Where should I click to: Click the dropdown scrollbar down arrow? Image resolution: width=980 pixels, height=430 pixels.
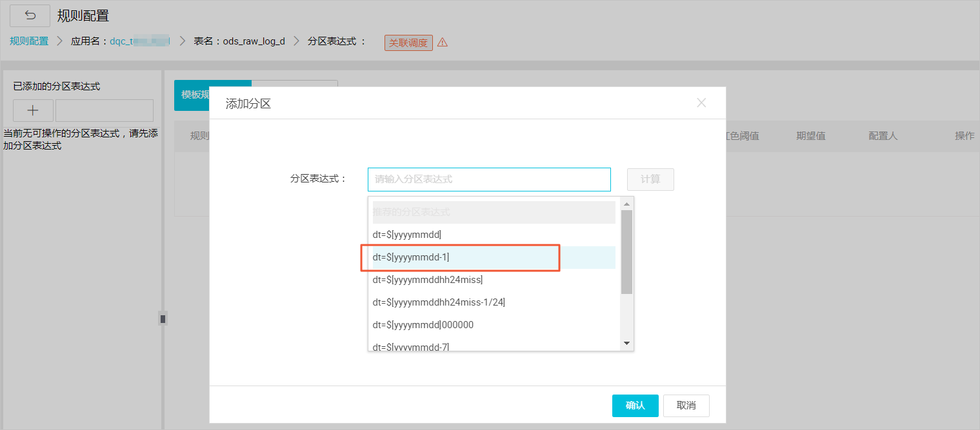point(626,344)
